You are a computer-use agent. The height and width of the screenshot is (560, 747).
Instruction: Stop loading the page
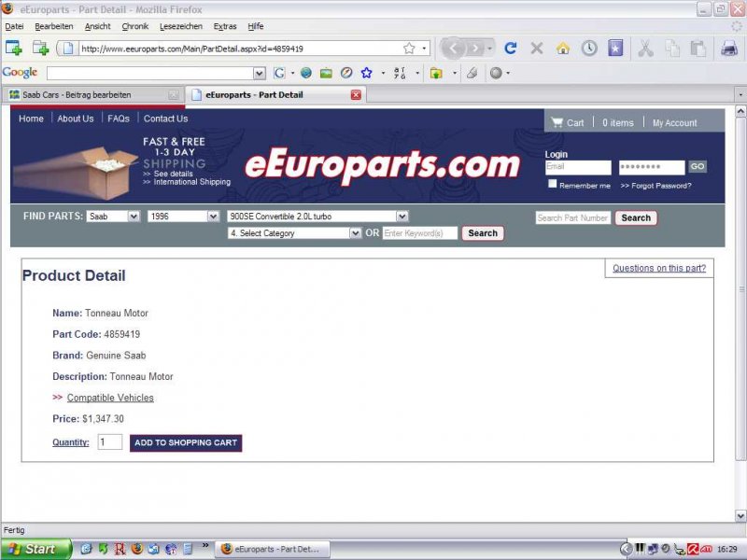537,49
